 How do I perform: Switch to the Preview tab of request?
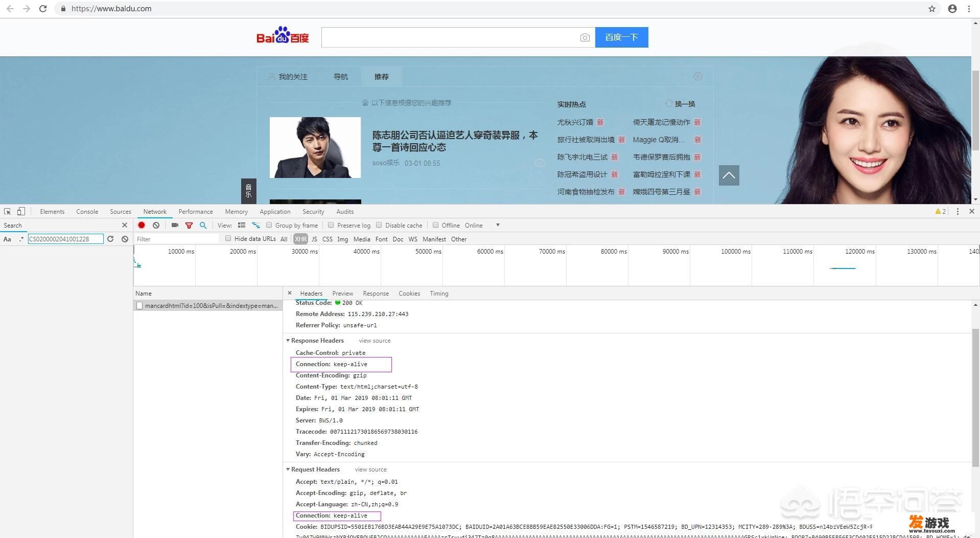coord(343,293)
